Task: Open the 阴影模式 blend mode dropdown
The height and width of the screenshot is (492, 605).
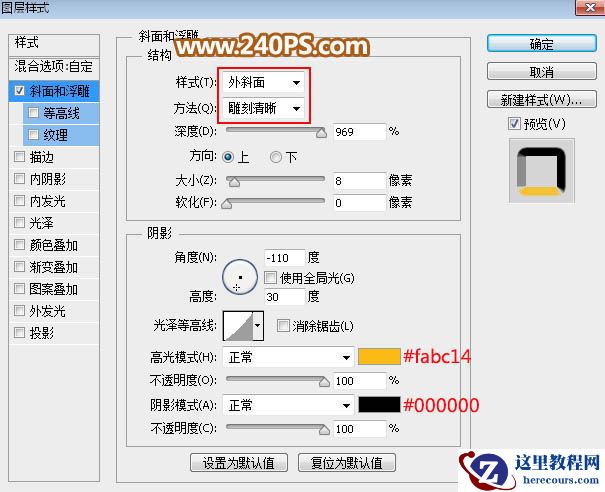Action: (x=288, y=405)
